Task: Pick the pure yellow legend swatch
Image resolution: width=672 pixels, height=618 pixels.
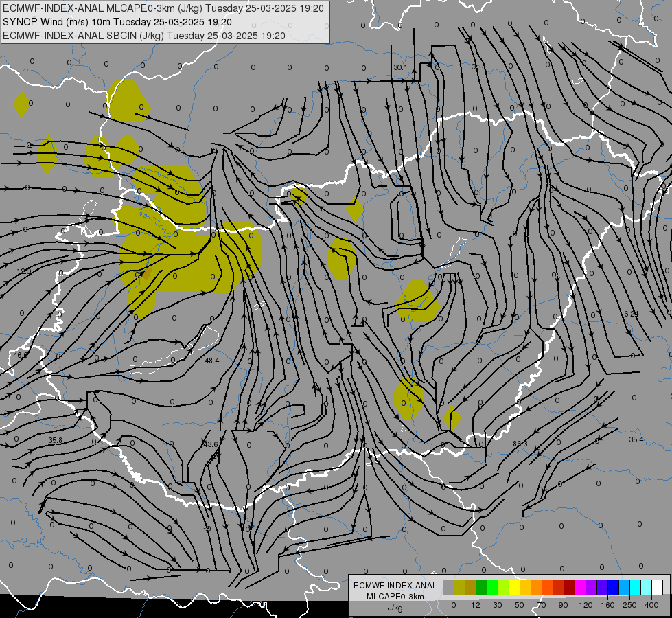Action: pyautogui.click(x=515, y=588)
